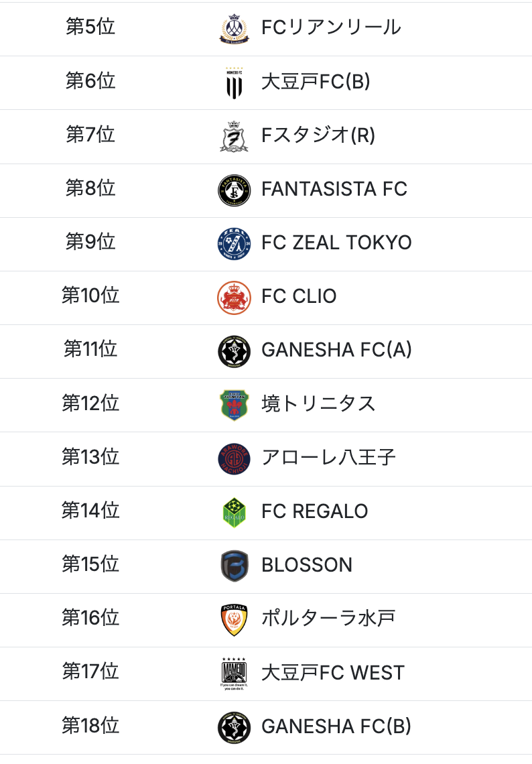Click the 境トリニタス green shield crest
The image size is (532, 764).
(234, 405)
